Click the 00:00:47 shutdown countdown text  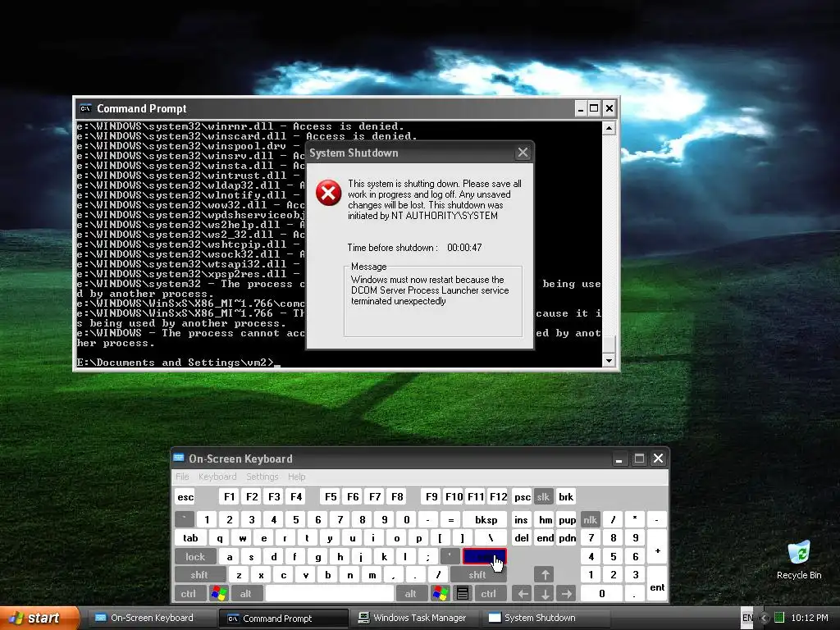pos(464,248)
